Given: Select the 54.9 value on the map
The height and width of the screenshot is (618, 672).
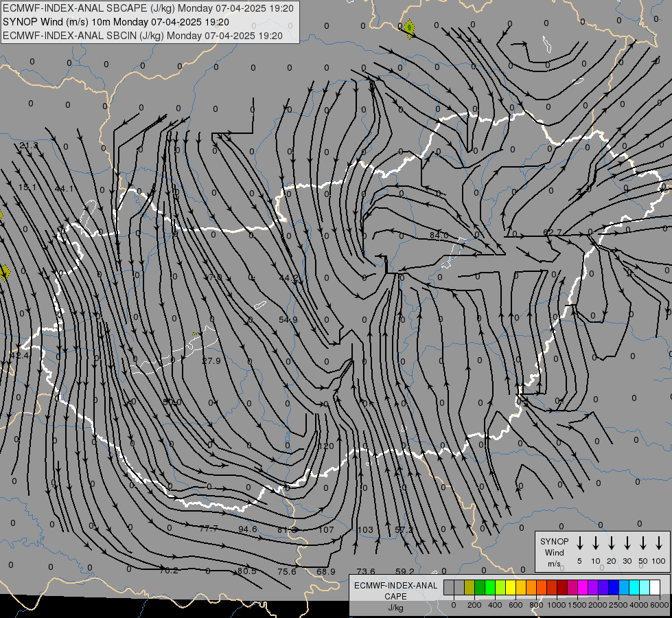Looking at the screenshot, I should point(288,319).
